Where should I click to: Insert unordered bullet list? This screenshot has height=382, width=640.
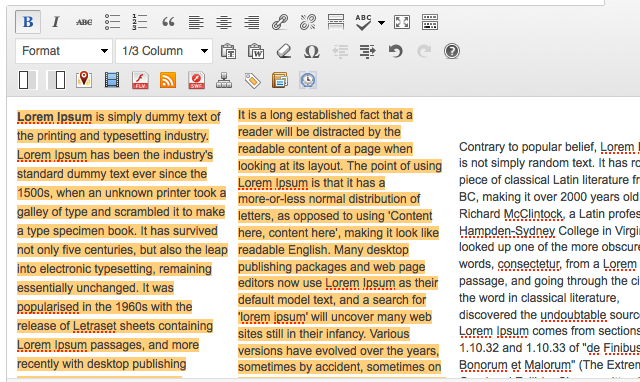pyautogui.click(x=112, y=22)
